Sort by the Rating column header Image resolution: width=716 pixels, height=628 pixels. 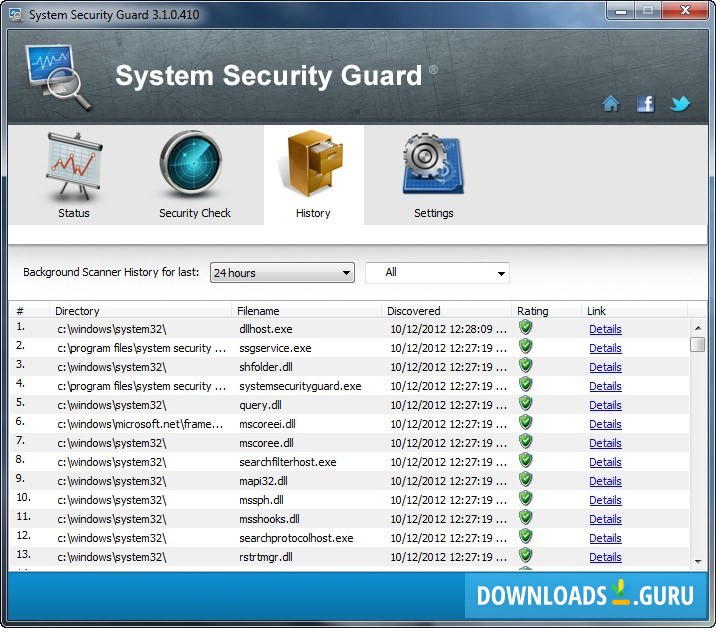532,311
